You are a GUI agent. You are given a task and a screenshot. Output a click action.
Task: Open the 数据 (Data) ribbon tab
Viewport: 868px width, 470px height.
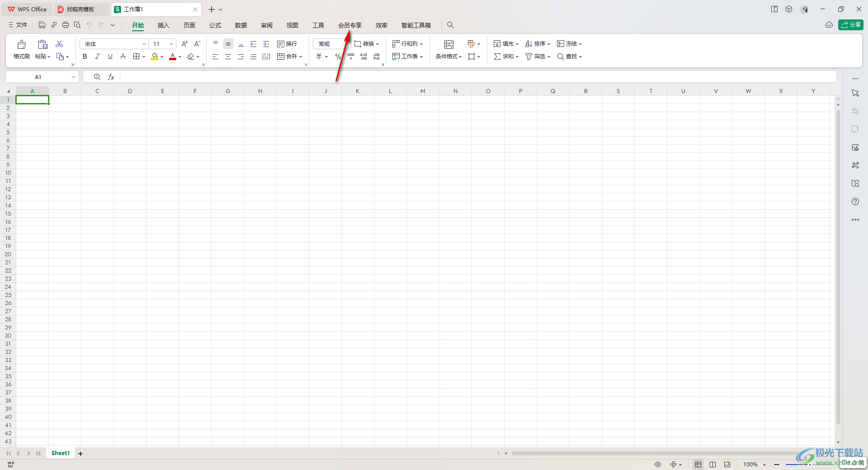[x=241, y=25]
